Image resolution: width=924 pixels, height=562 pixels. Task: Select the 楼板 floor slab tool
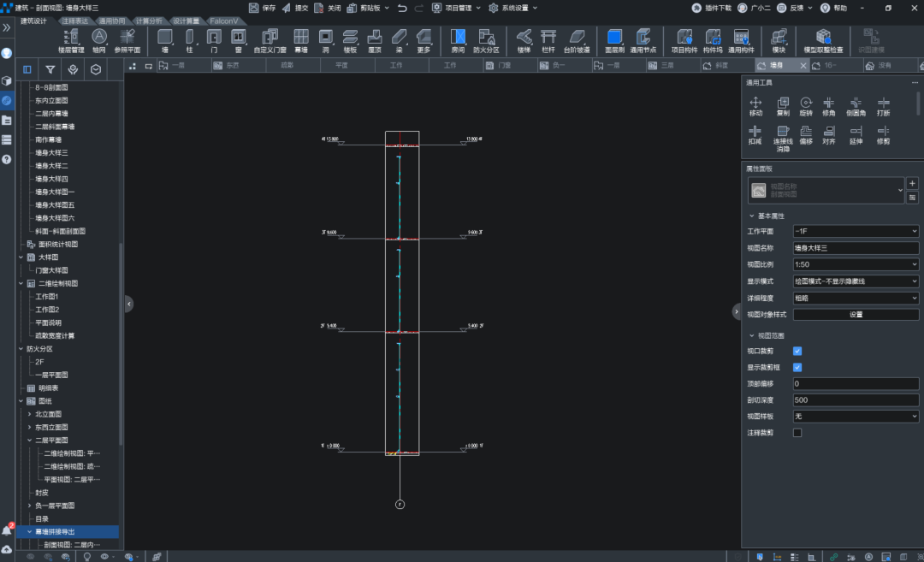coord(350,41)
